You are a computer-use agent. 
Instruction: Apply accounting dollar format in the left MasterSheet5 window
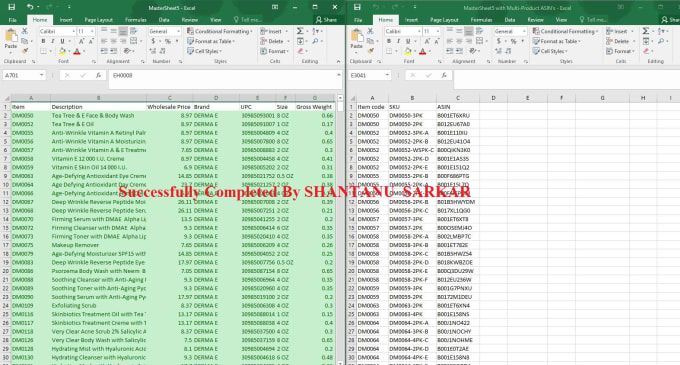tap(153, 41)
